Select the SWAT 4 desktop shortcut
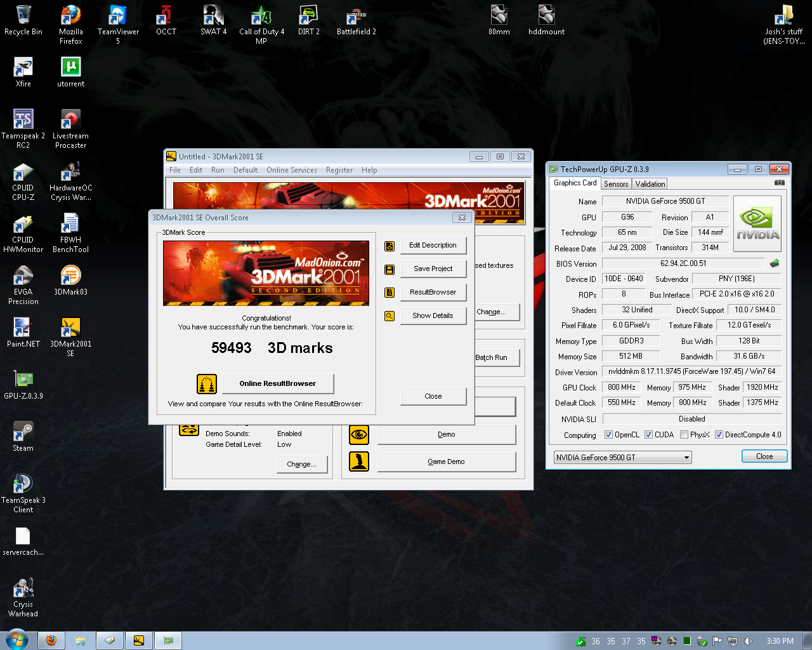This screenshot has width=812, height=650. tap(213, 20)
